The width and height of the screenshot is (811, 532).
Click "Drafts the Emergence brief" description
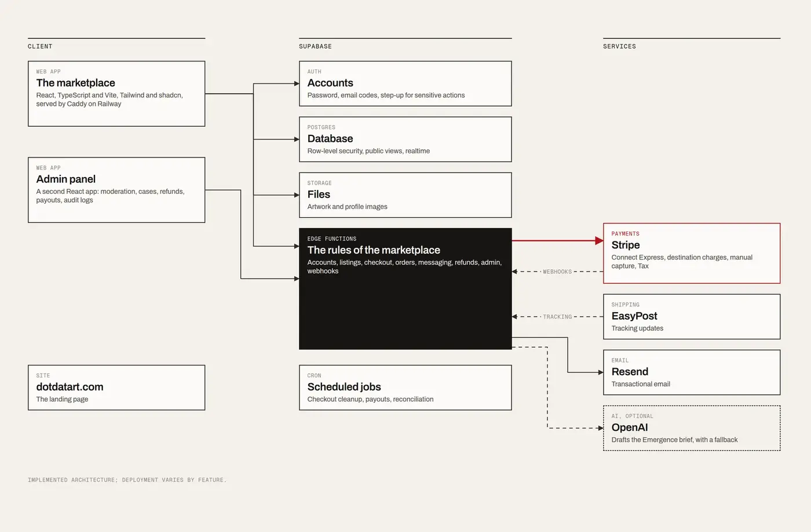[674, 440]
